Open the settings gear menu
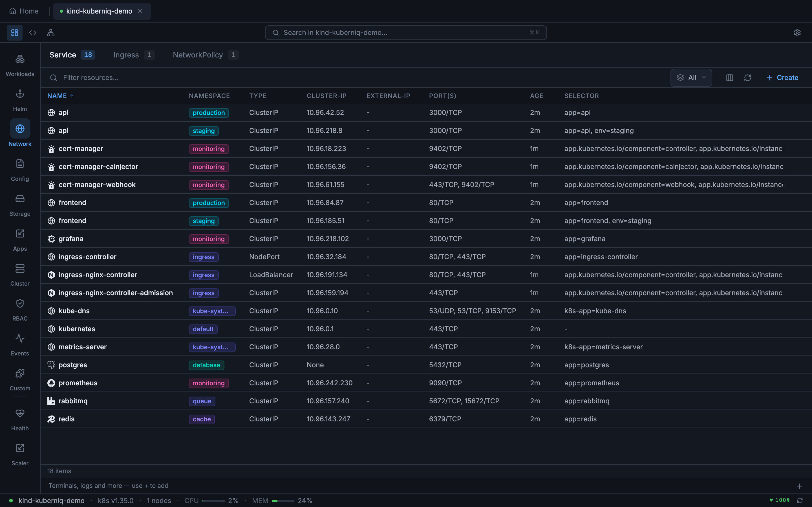The image size is (812, 507). [x=797, y=32]
